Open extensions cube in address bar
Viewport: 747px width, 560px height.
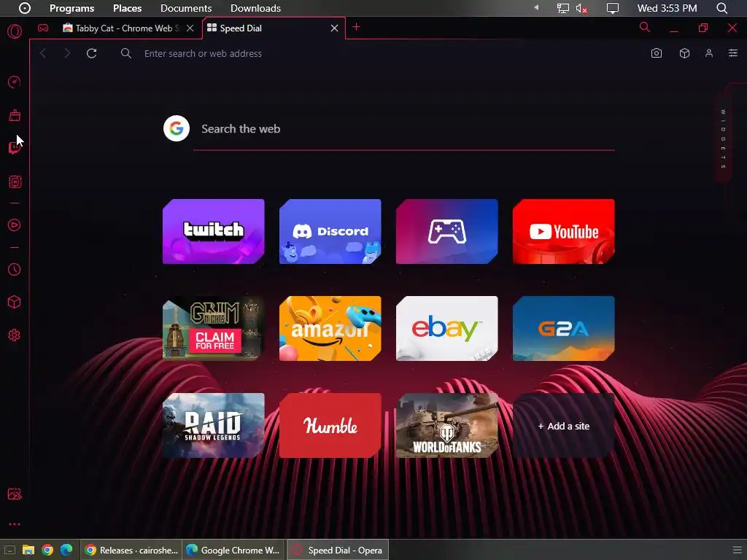[684, 53]
